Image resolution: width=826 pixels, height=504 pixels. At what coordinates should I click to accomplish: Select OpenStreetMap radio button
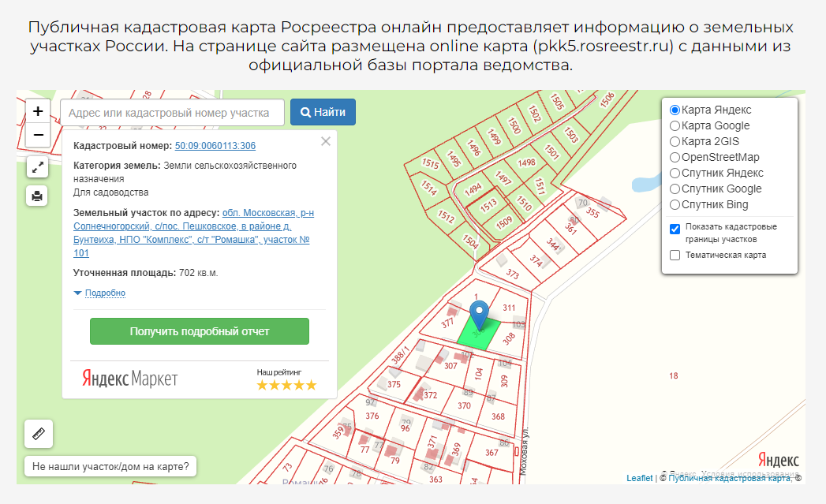pyautogui.click(x=675, y=158)
